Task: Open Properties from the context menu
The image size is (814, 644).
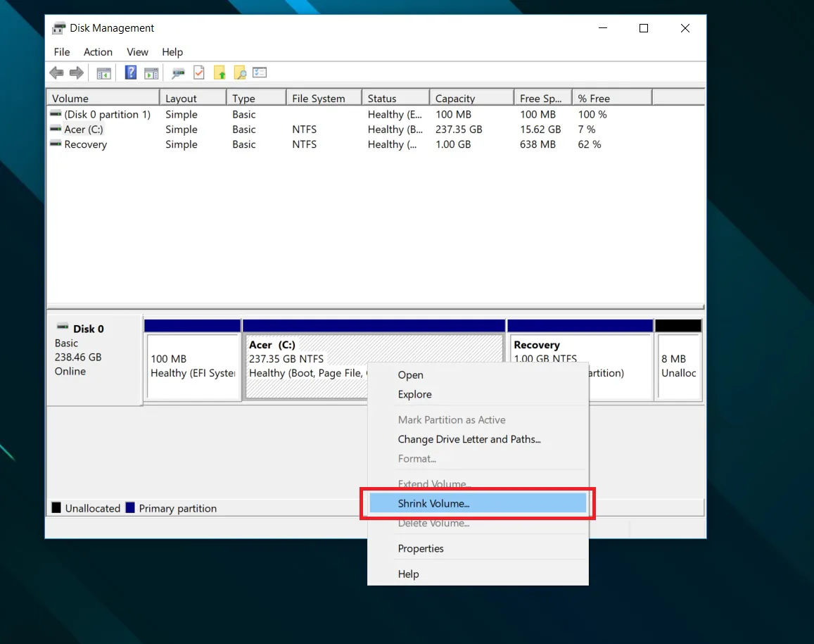Action: (x=478, y=548)
